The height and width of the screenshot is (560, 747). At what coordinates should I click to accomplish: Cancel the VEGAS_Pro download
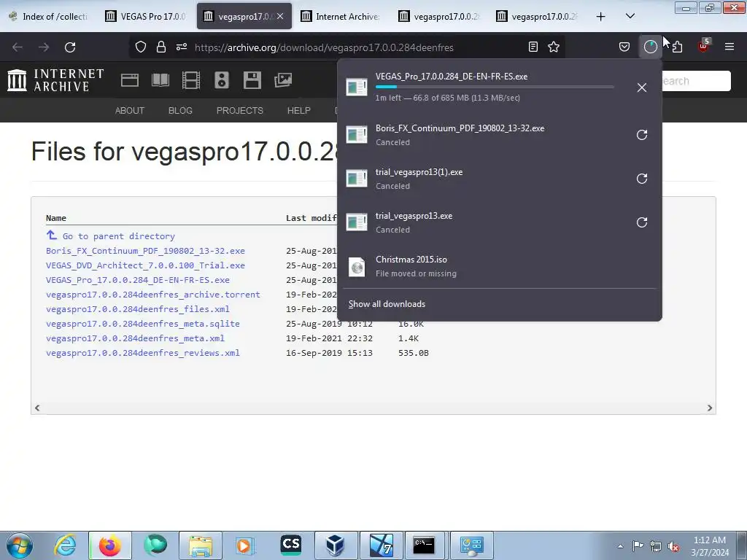642,87
